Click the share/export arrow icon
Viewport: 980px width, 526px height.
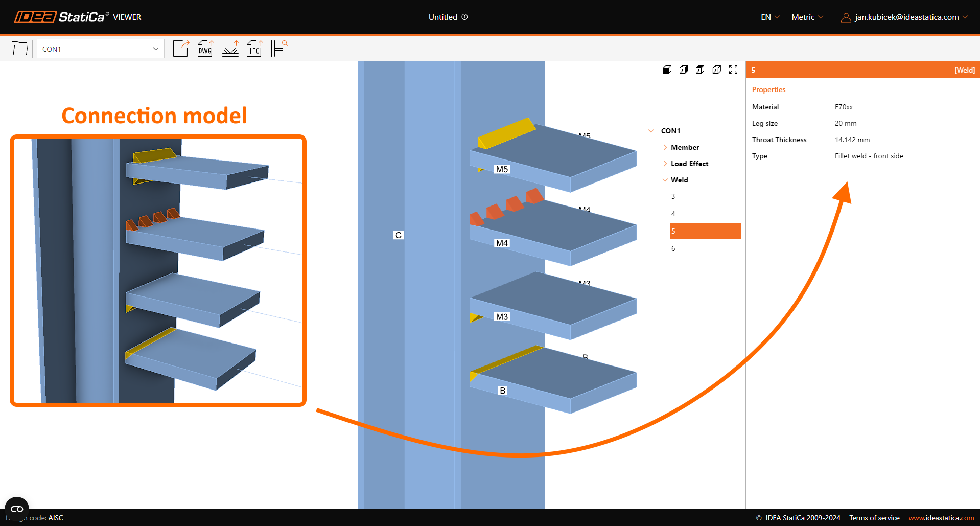tap(181, 49)
